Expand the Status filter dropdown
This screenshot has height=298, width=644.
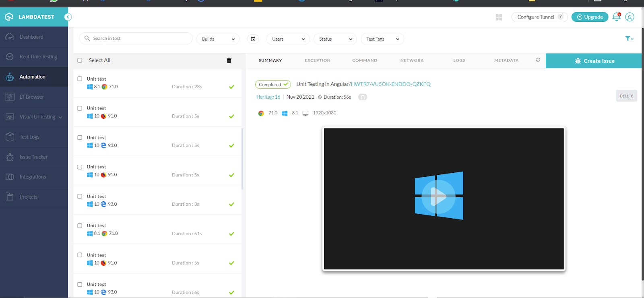(x=335, y=39)
